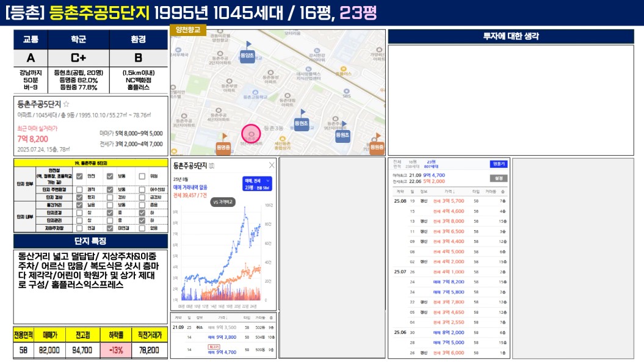
Task: Click the 세신등촌종합상가 map pin
Action: point(282,139)
